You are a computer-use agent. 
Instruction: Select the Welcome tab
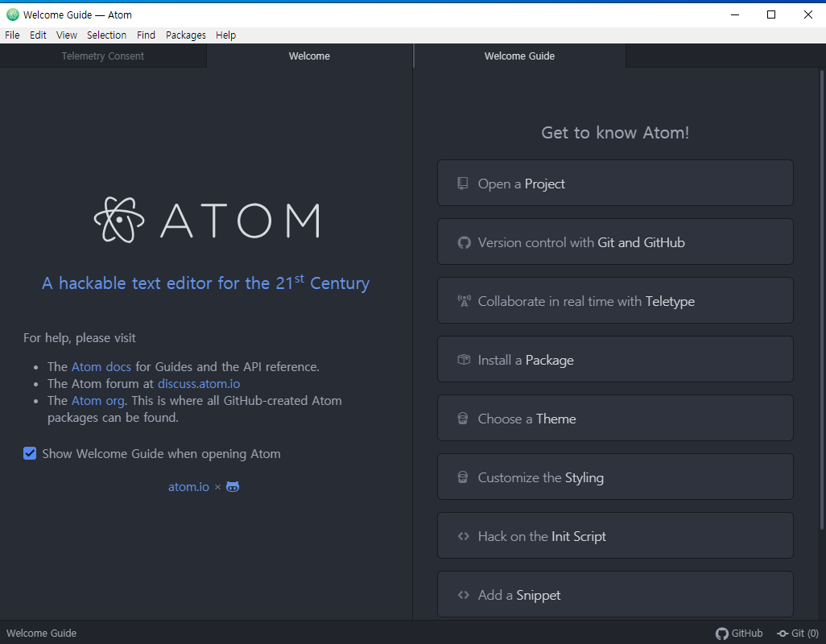coord(309,56)
